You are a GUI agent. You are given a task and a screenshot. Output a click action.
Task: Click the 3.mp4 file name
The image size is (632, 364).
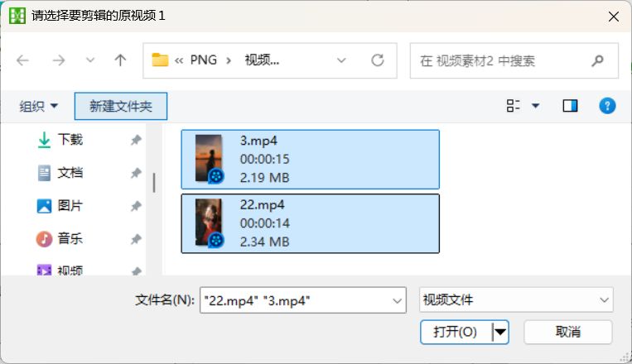258,141
